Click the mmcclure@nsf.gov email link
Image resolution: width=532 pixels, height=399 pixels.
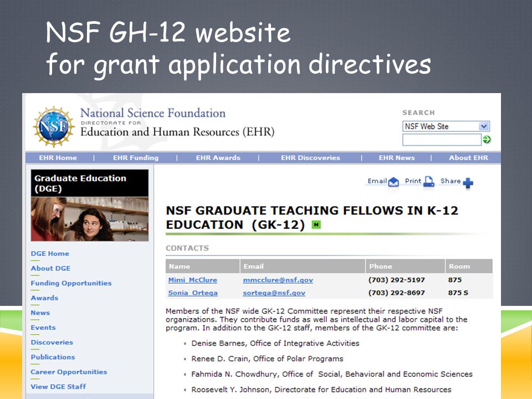point(278,280)
